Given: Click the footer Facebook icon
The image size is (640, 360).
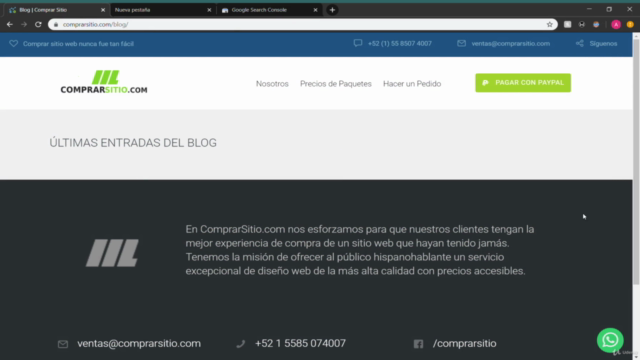Looking at the screenshot, I should tap(418, 344).
